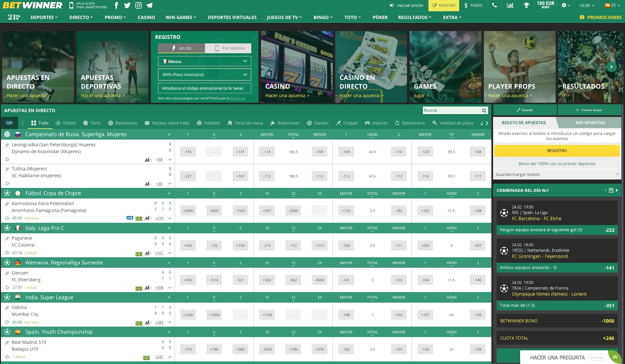Select the Instagram icon in the top bar
Viewport: 625px width, 364px height.
click(x=138, y=5)
